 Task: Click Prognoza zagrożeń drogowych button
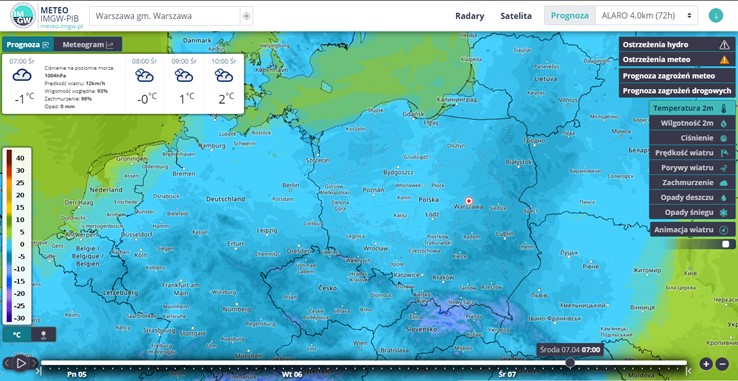[677, 90]
